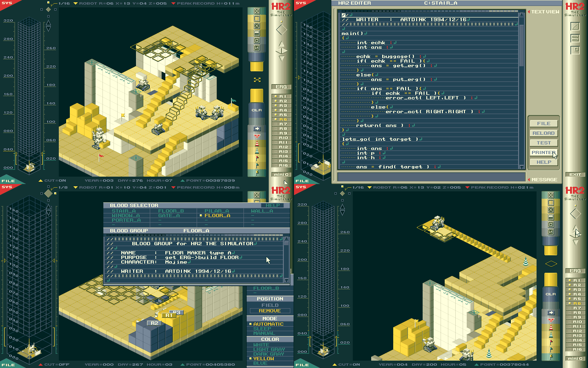
Task: Pick the N-shaped box tool in the top-left view
Action: (257, 48)
